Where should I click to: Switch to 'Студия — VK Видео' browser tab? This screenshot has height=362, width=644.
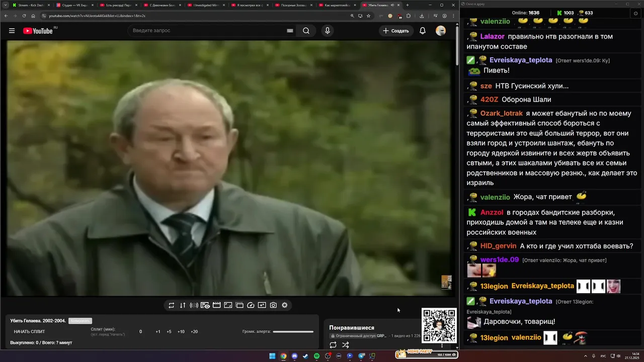click(x=74, y=5)
